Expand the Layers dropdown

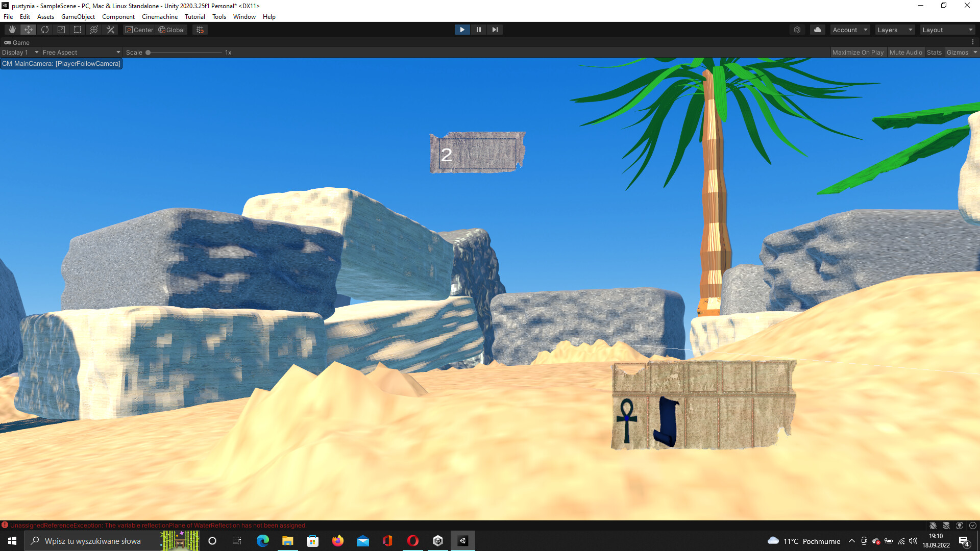click(x=895, y=30)
